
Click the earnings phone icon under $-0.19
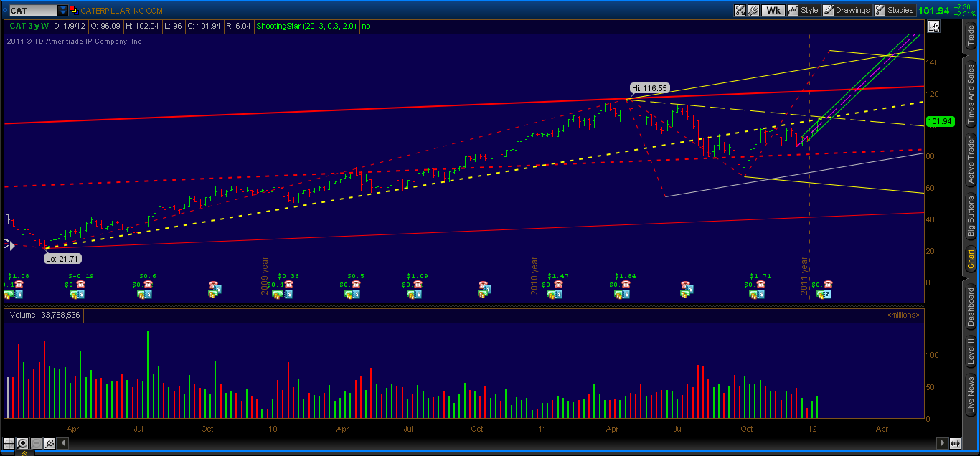coord(80,285)
